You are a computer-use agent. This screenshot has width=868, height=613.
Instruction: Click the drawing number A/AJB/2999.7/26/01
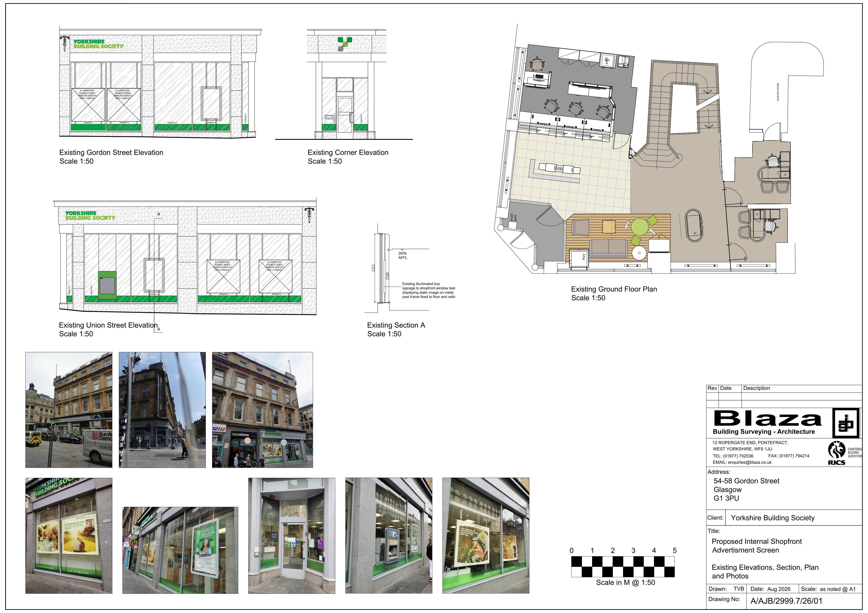click(x=786, y=601)
